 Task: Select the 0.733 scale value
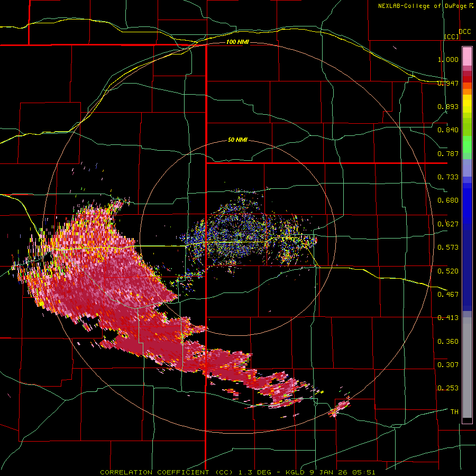point(448,177)
